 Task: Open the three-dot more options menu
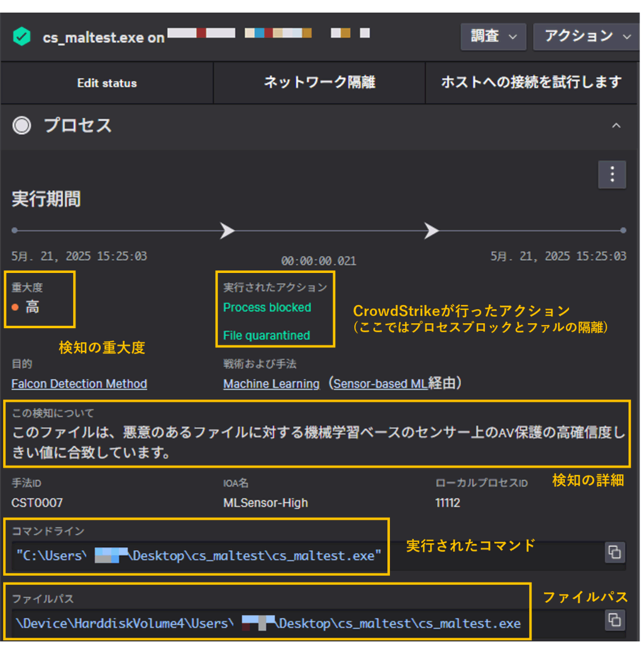click(612, 174)
